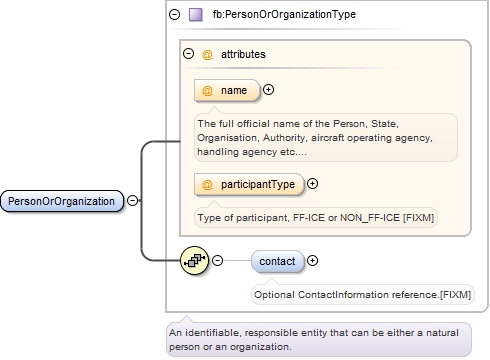Click the @ icon in name attribute
Viewport: 490px width, 360px height.
pos(207,90)
